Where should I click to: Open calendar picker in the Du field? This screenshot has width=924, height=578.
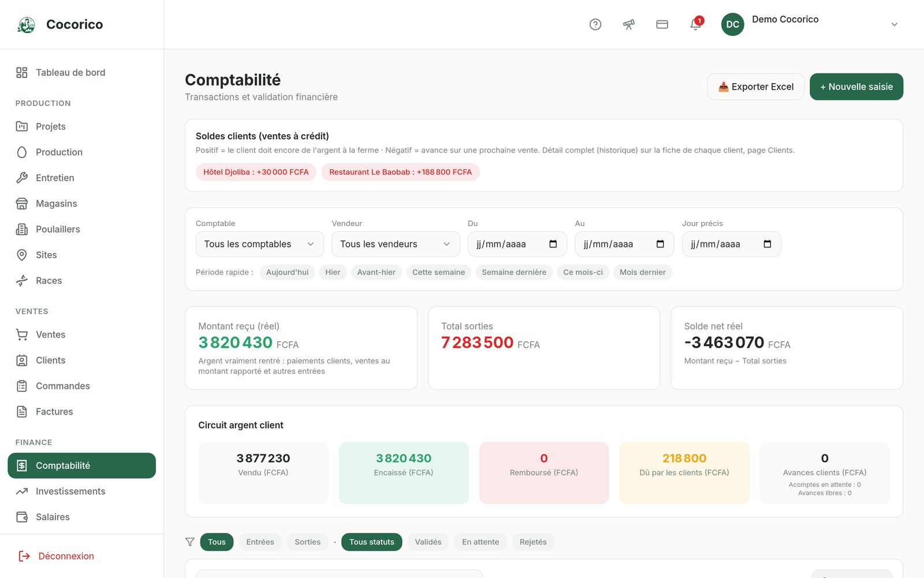pos(553,244)
